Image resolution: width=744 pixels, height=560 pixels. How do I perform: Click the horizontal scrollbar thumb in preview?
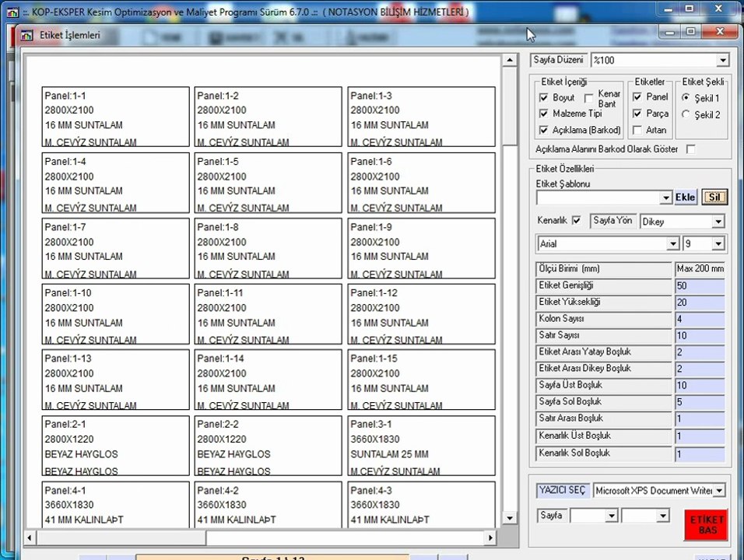click(x=121, y=537)
